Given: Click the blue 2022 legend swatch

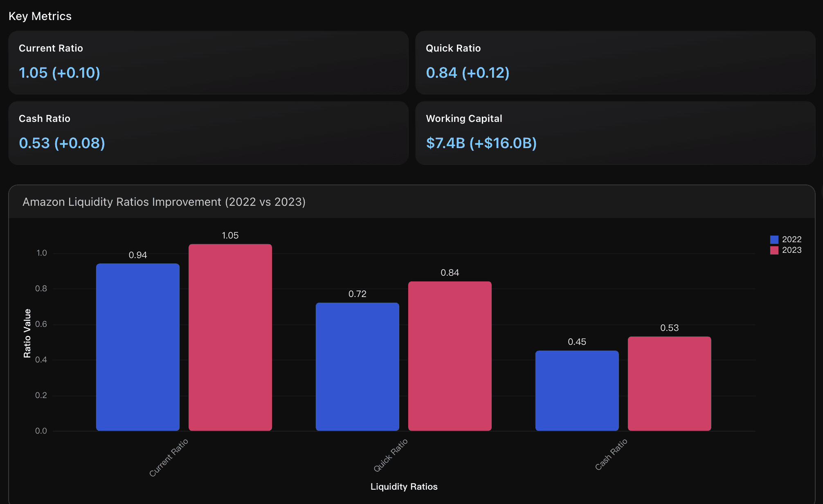Looking at the screenshot, I should 774,240.
